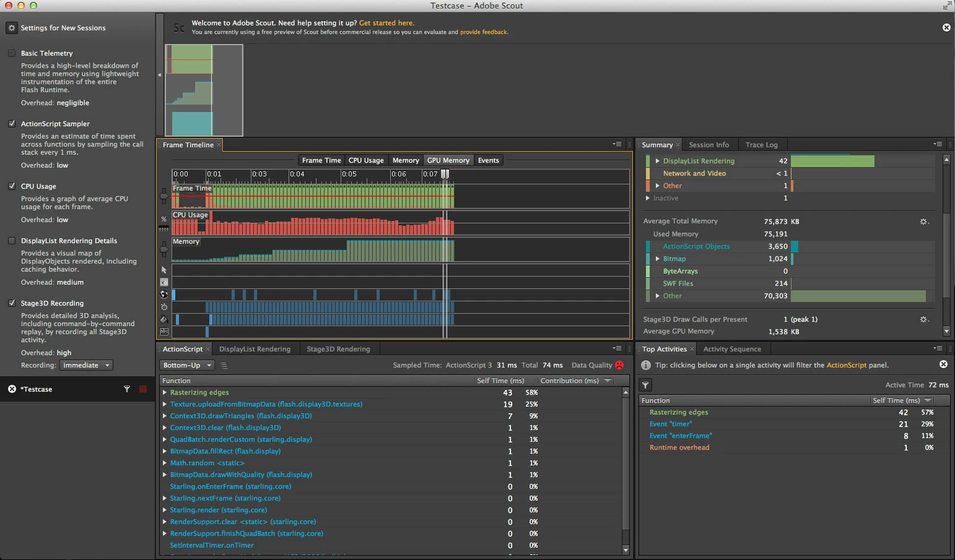Toggle the Stage3D Recording checkbox

12,303
